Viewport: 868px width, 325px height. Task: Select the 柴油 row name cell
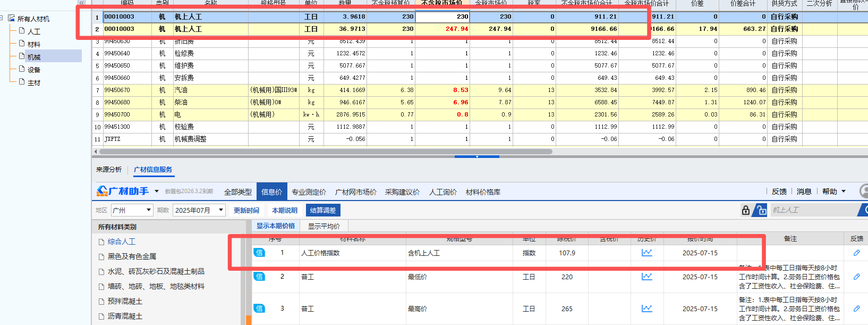pyautogui.click(x=210, y=102)
